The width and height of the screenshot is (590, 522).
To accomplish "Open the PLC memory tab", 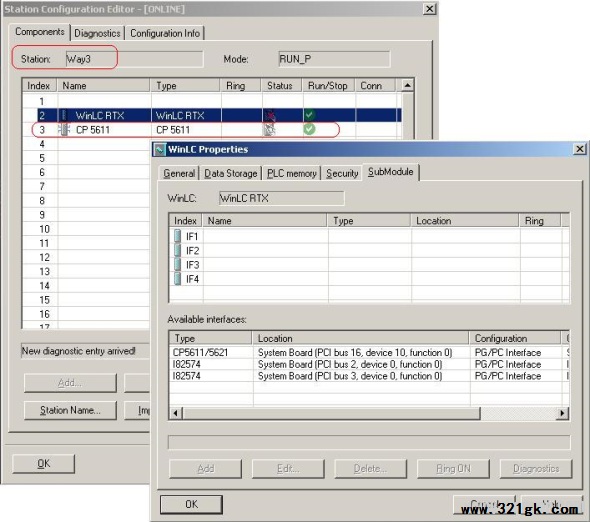I will coord(292,173).
